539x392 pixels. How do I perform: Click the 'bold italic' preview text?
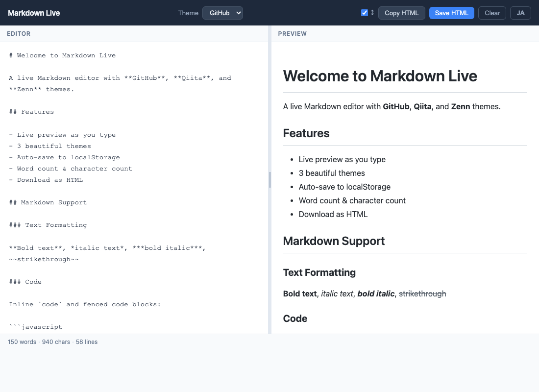point(376,294)
